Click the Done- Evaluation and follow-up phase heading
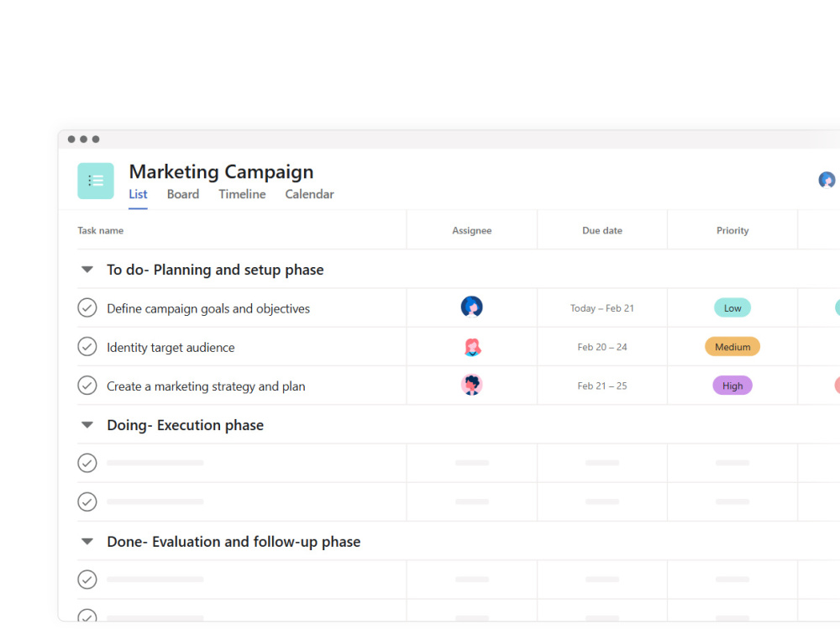This screenshot has height=630, width=840. pyautogui.click(x=234, y=542)
